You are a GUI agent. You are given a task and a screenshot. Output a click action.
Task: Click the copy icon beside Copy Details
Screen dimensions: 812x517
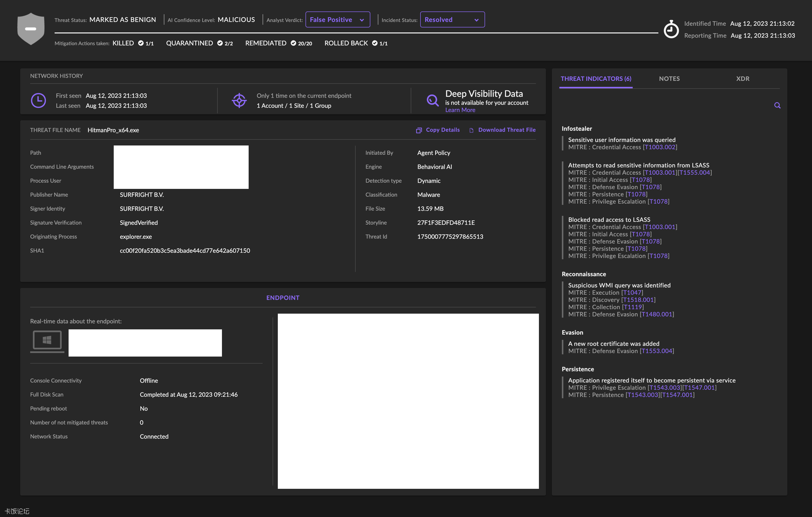419,130
